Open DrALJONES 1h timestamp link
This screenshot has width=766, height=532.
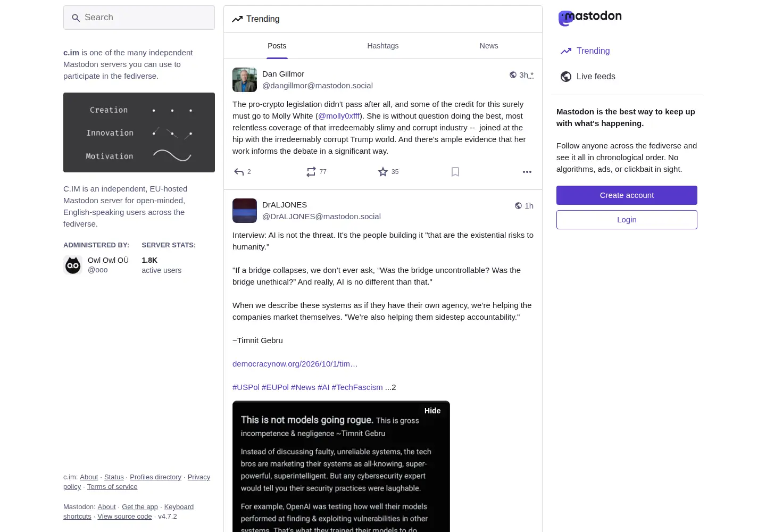pyautogui.click(x=529, y=206)
